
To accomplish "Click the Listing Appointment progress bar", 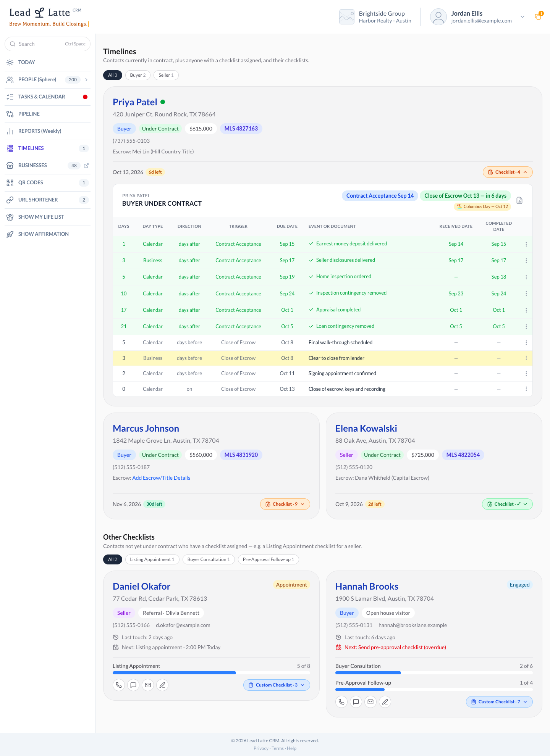I will (211, 673).
